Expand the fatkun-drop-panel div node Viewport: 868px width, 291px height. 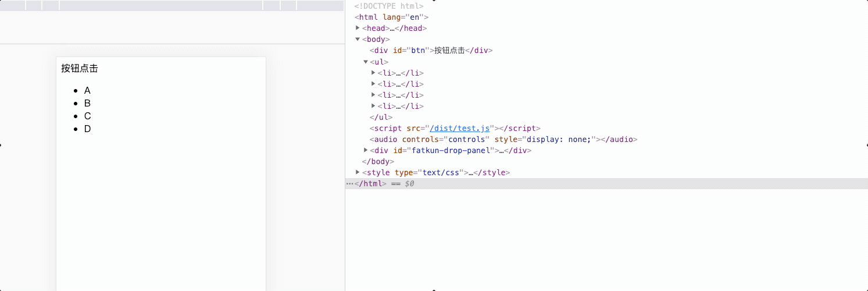(x=366, y=150)
